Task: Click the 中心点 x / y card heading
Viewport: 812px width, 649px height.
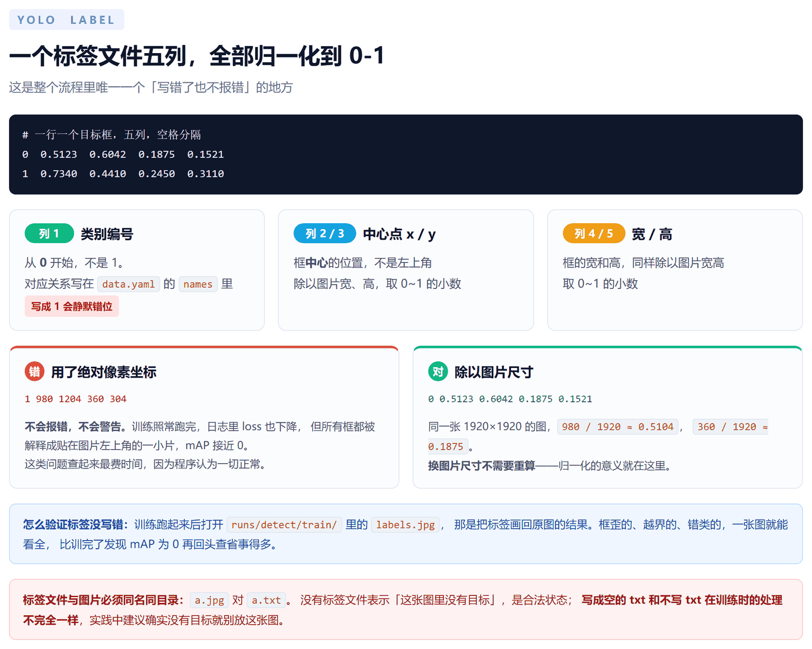Action: click(400, 234)
